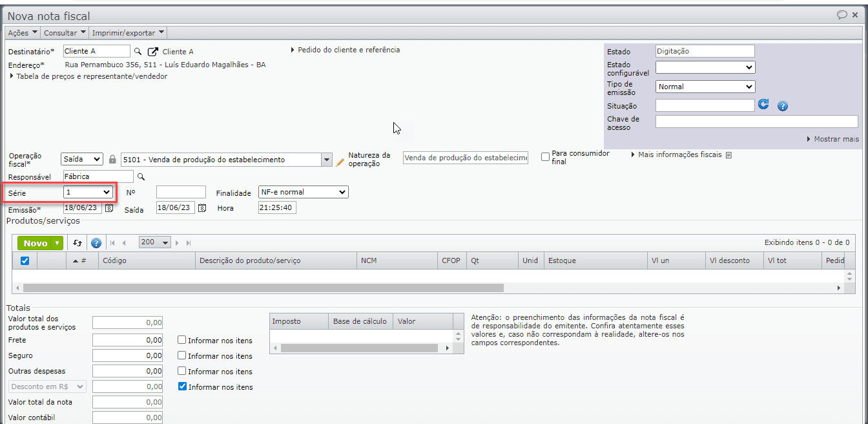The width and height of the screenshot is (868, 424).
Task: Open the Estado configurável dropdown
Action: [705, 67]
